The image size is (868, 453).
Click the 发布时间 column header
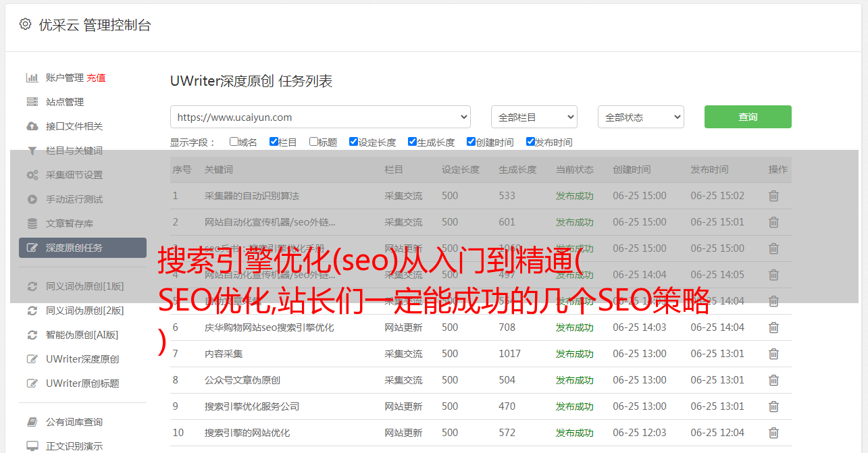click(x=709, y=169)
